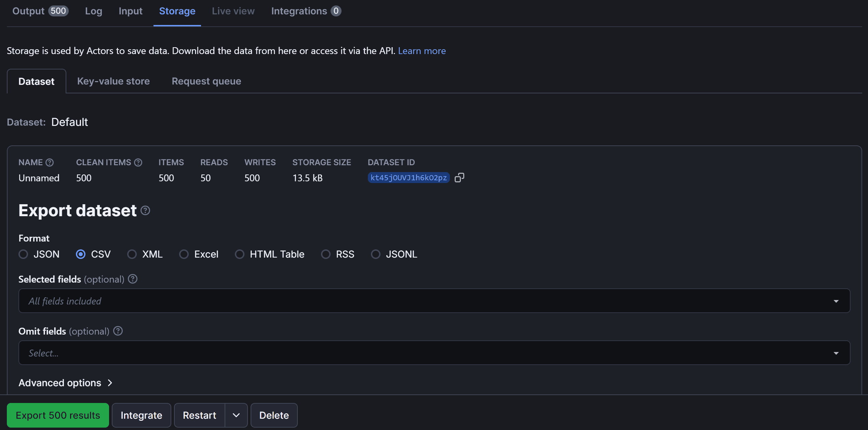Choose the XML format radio button
Screen dimensions: 868x430
132,254
